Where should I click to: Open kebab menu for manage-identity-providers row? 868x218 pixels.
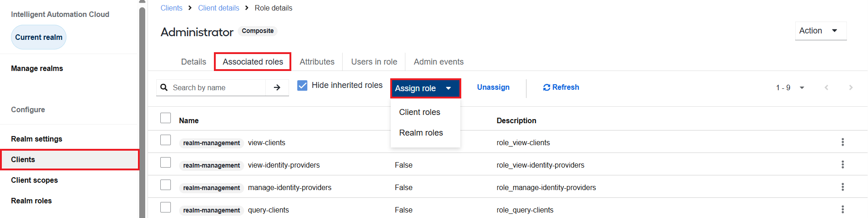(x=842, y=187)
